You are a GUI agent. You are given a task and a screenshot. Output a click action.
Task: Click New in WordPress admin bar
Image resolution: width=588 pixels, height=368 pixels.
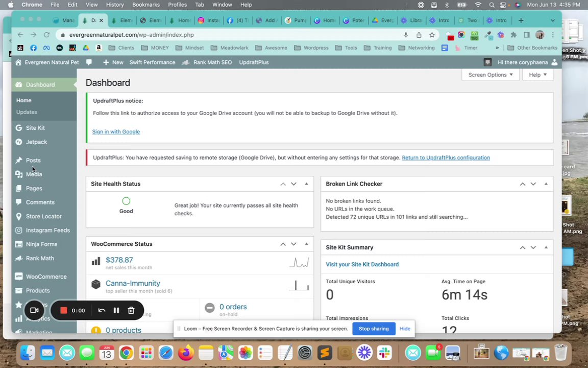click(x=113, y=62)
